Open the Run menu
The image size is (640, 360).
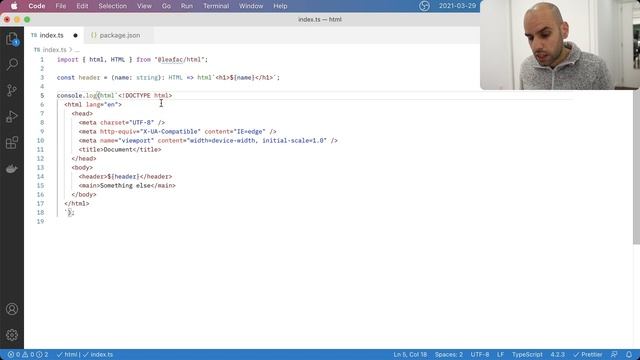[x=187, y=6]
